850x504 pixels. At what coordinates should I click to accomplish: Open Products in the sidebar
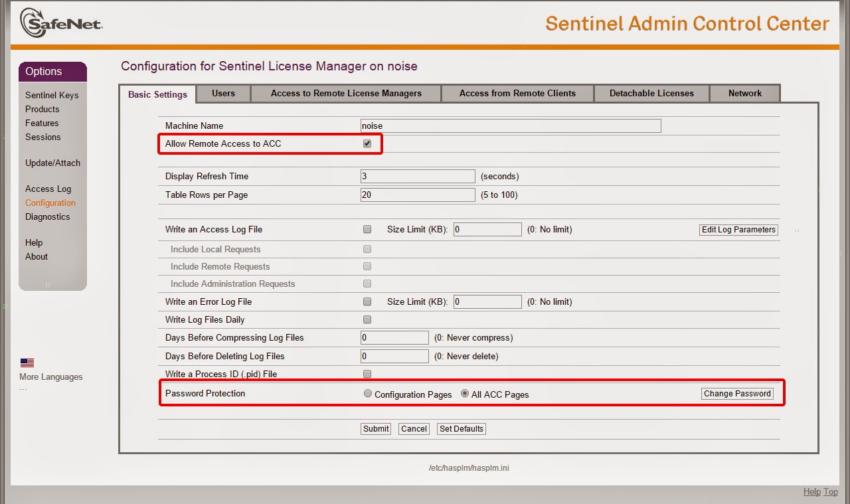pos(42,109)
